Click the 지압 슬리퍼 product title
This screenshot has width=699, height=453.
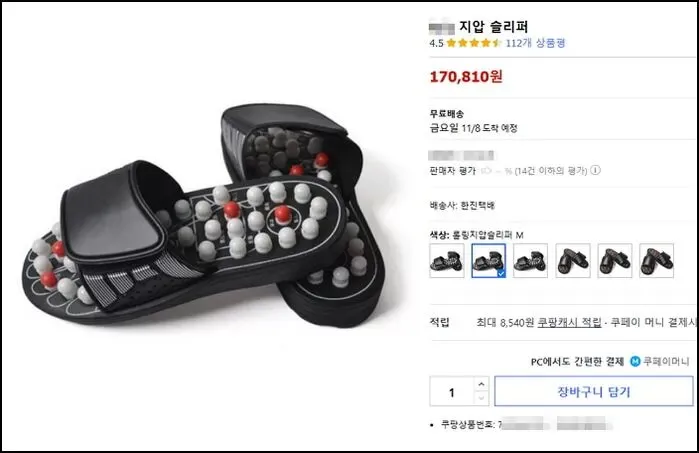(x=493, y=27)
